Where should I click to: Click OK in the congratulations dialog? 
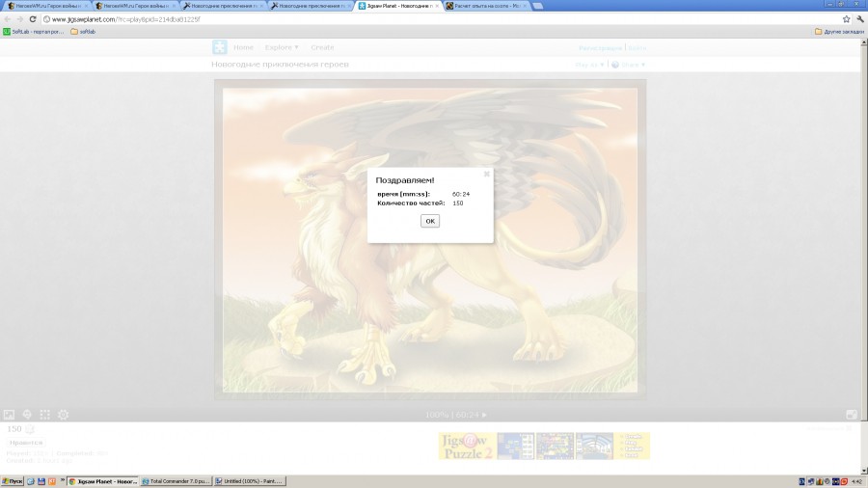429,221
